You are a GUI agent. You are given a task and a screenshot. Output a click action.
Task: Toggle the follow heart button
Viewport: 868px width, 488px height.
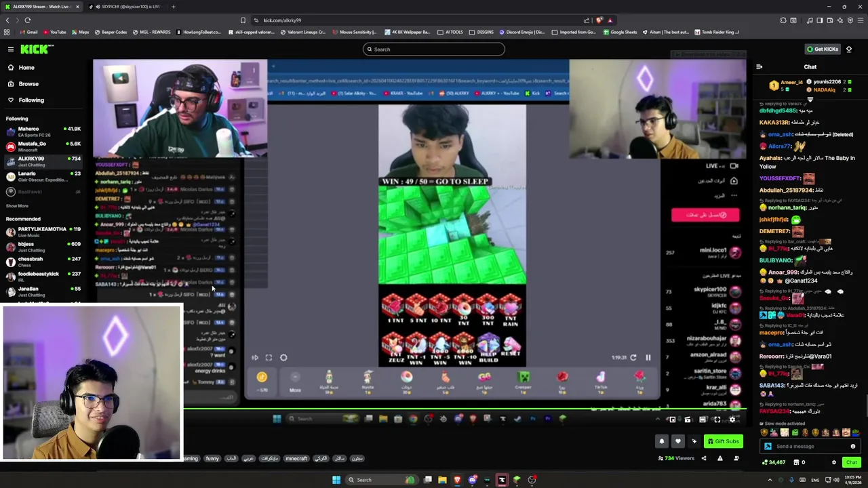pyautogui.click(x=677, y=441)
